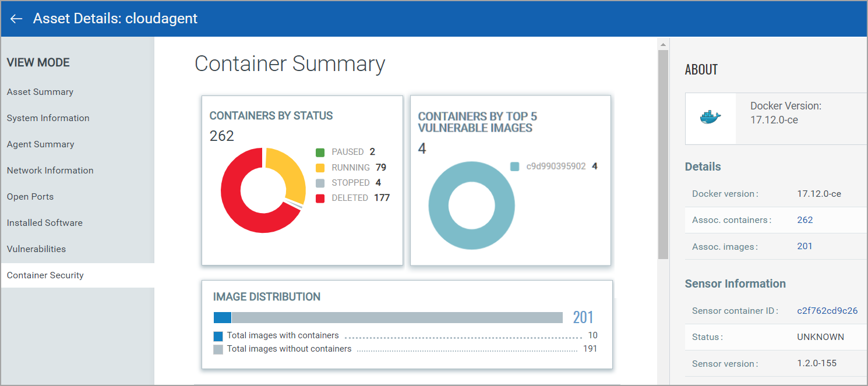Click the STOPPED 4 legend label
Viewport: 868px width, 386px height.
point(356,183)
